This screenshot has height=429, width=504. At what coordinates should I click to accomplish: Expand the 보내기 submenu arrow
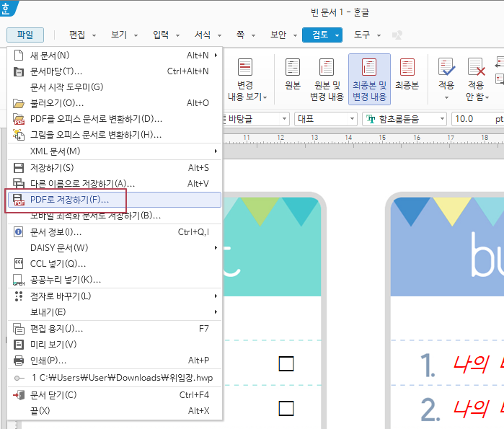[216, 311]
